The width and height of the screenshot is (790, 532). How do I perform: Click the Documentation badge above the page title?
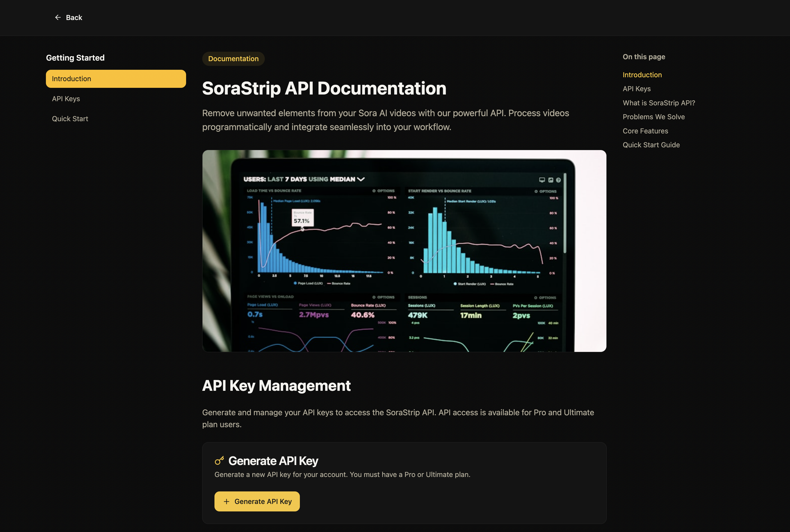[233, 58]
